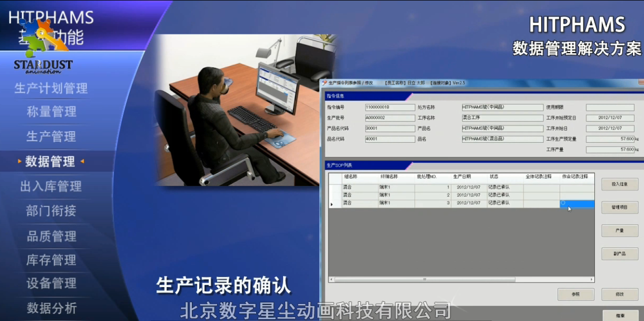Go to 称量管理 in the sidebar
This screenshot has height=321, width=644.
coord(51,112)
